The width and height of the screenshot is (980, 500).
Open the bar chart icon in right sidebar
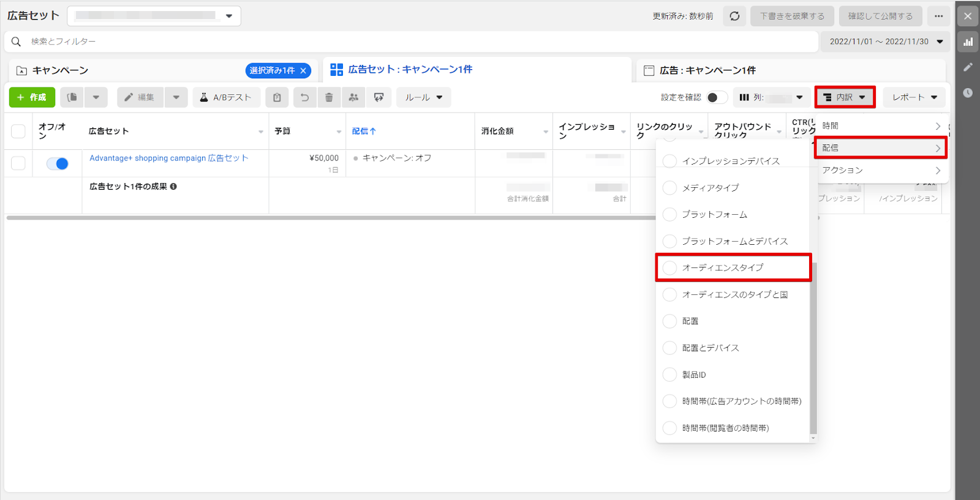(968, 42)
